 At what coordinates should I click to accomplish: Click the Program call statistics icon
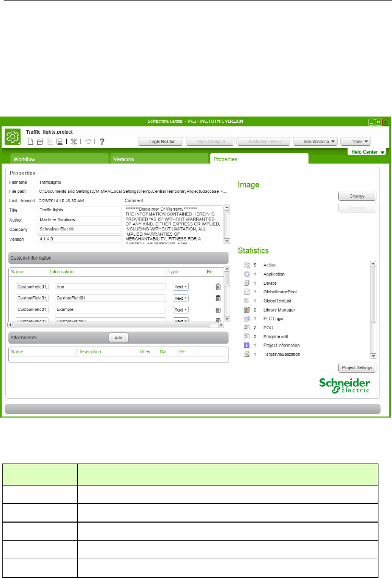coord(246,337)
